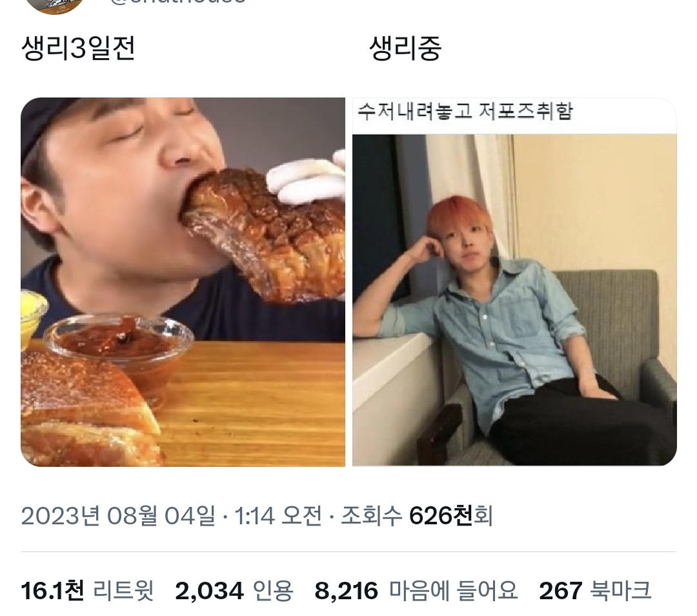Click the 1:14 오전 time stamp
This screenshot has width=697, height=616.
[278, 516]
